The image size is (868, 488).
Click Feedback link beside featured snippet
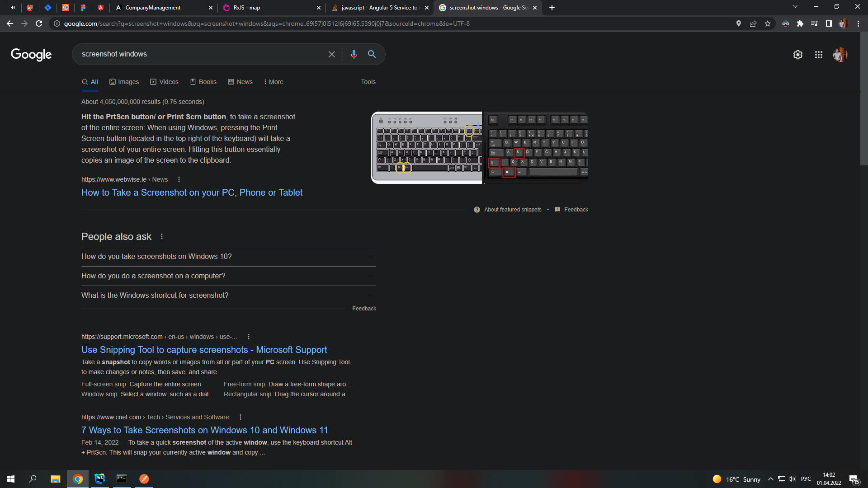[576, 210]
